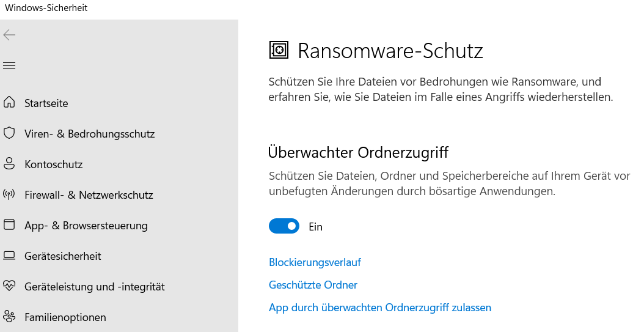The width and height of the screenshot is (644, 332).
Task: Go back using the back arrow
Action: (x=9, y=35)
